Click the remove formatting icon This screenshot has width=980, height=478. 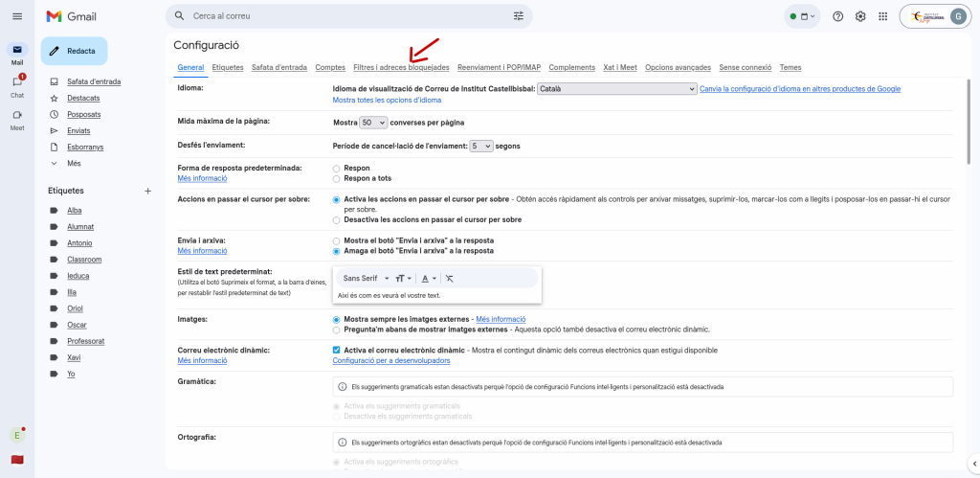pyautogui.click(x=450, y=278)
